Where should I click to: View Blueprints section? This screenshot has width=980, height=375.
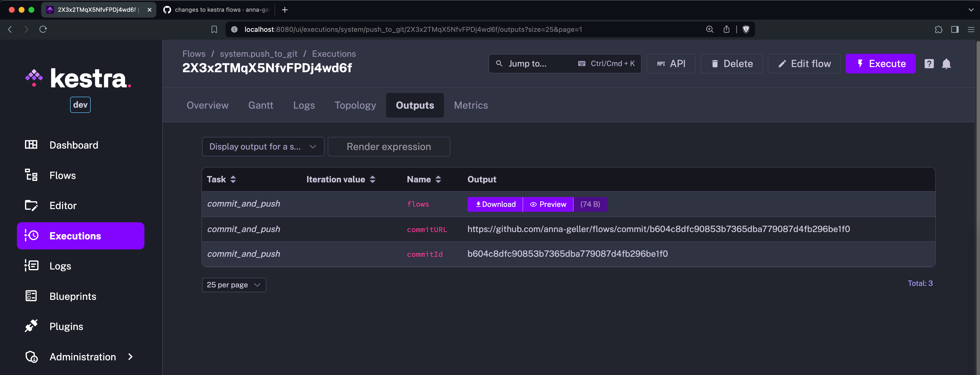(x=73, y=296)
